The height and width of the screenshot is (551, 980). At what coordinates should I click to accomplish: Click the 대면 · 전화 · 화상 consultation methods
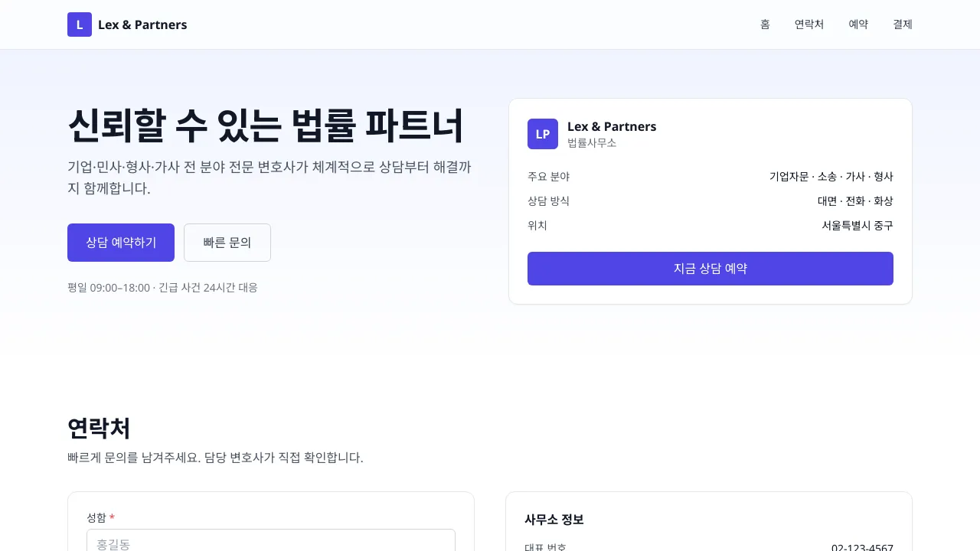click(854, 201)
